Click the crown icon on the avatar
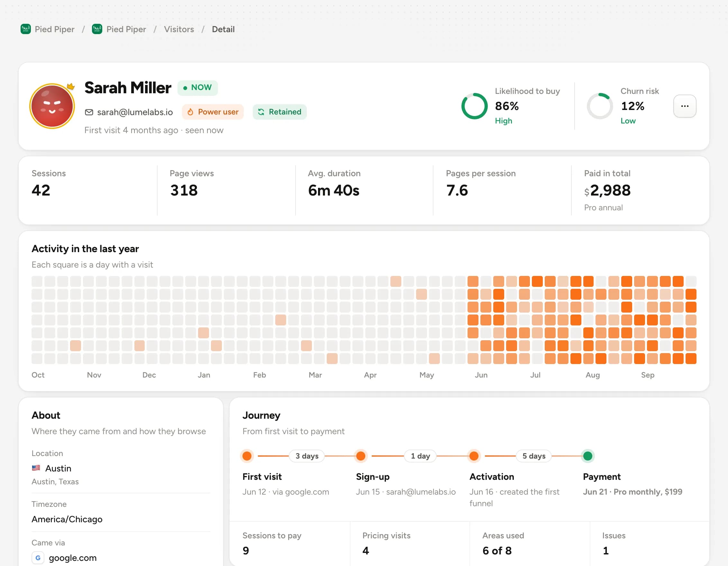The image size is (728, 566). [71, 87]
